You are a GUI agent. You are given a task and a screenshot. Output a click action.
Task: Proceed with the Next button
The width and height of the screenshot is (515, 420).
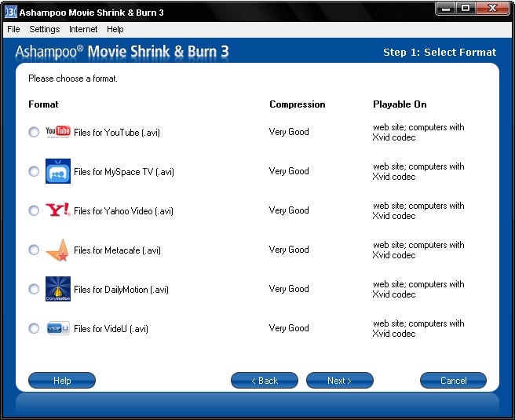pyautogui.click(x=340, y=380)
